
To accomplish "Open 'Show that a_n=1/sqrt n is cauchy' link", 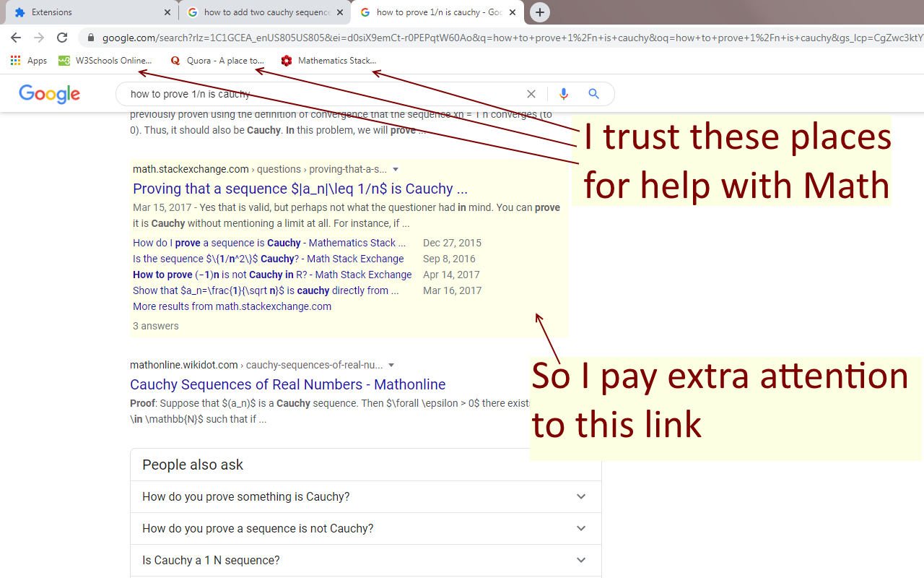I will coord(266,290).
